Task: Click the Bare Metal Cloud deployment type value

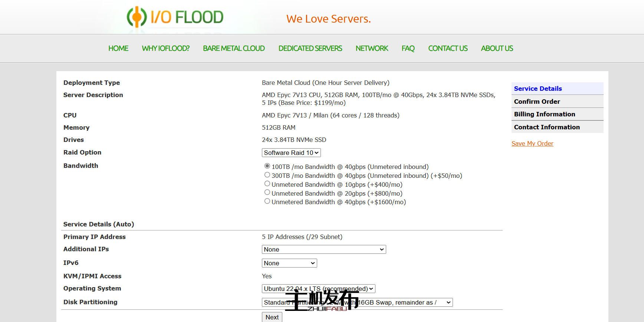Action: coord(326,83)
